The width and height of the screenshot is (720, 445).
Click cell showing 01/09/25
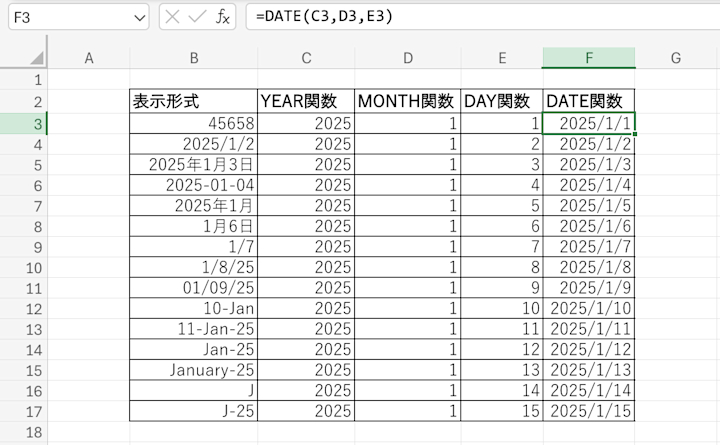point(193,287)
